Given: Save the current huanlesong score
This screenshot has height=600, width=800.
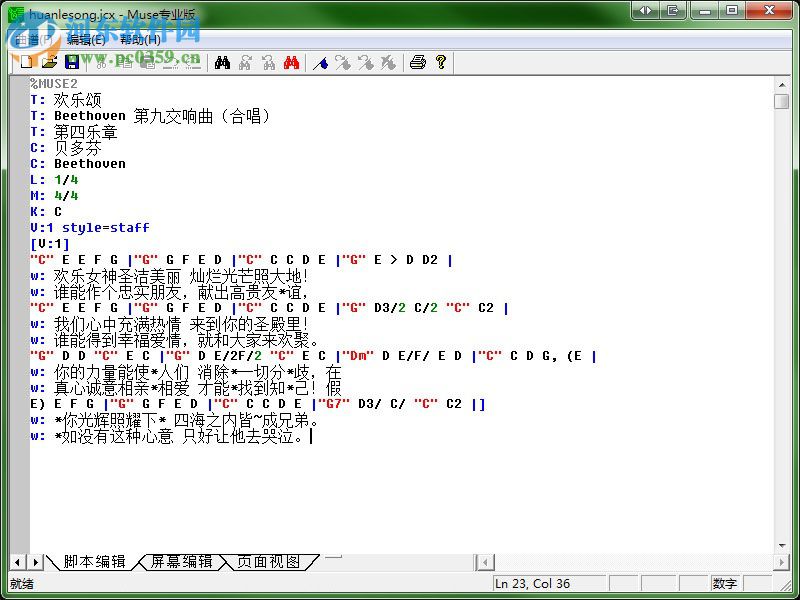Looking at the screenshot, I should click(x=73, y=62).
